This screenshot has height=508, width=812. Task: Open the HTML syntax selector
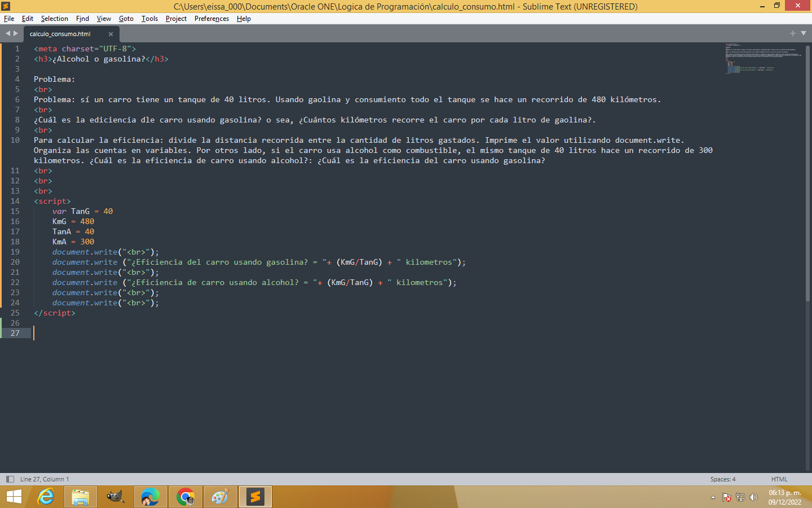point(779,479)
